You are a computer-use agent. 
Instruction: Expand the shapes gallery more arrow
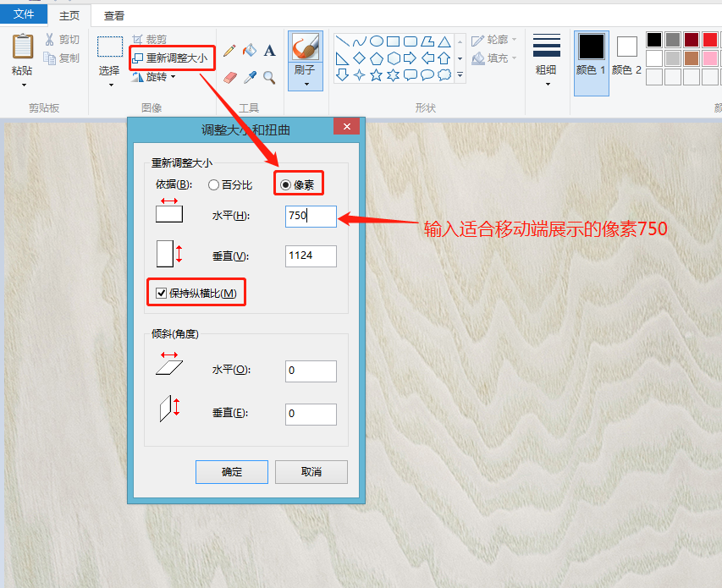(x=460, y=74)
